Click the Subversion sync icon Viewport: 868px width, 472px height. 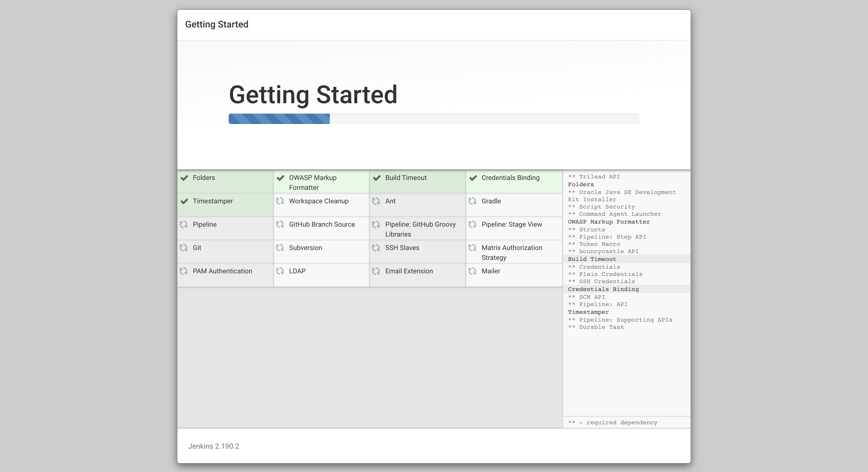coord(282,248)
